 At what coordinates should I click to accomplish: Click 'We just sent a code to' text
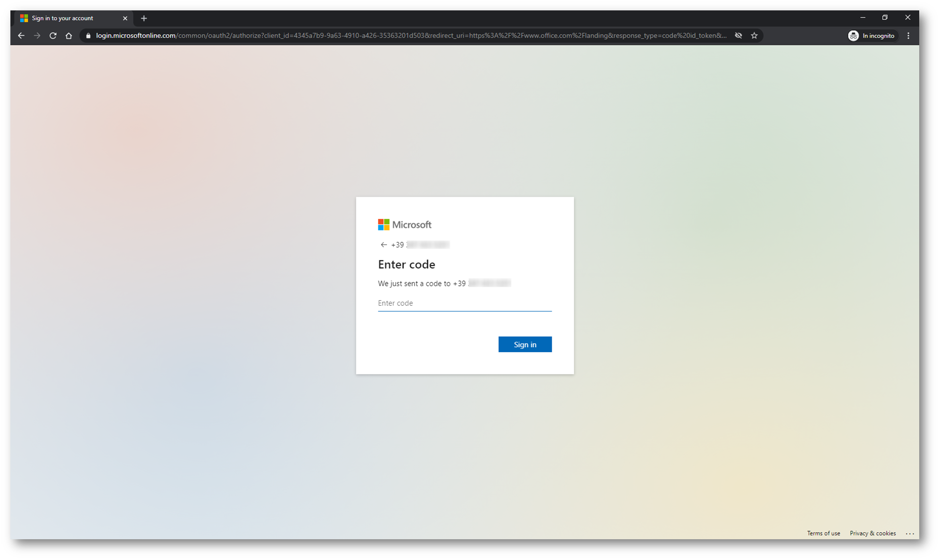click(x=414, y=283)
